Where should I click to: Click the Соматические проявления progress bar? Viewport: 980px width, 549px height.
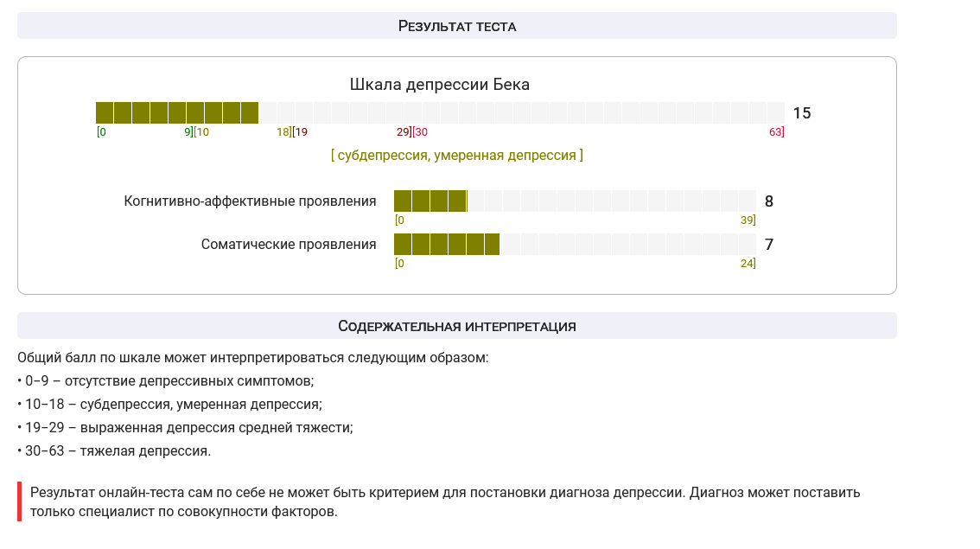point(575,245)
